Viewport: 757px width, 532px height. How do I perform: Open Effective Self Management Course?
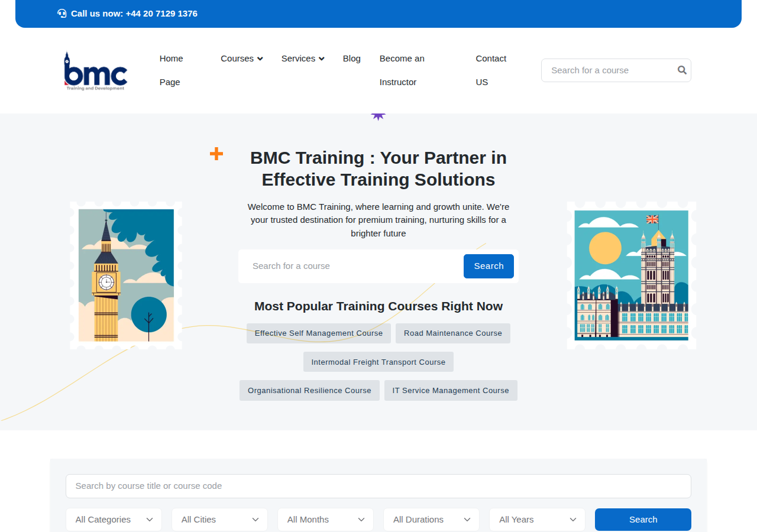tap(319, 333)
